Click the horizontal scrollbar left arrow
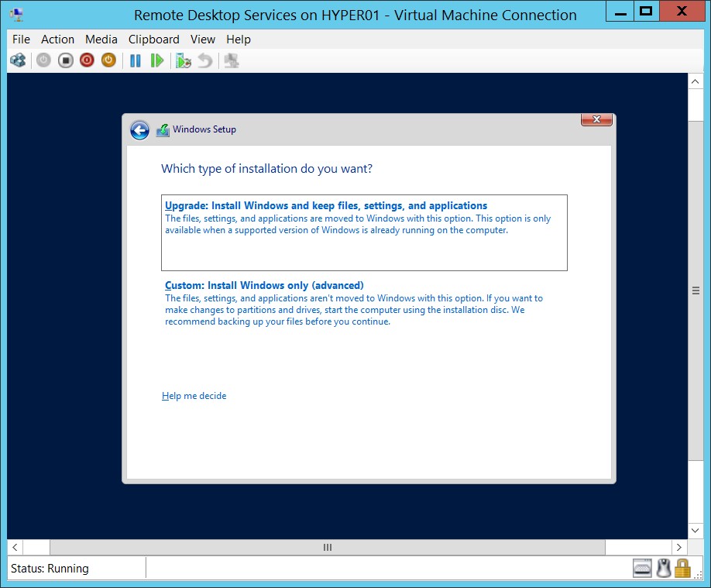711x588 pixels. pos(15,547)
